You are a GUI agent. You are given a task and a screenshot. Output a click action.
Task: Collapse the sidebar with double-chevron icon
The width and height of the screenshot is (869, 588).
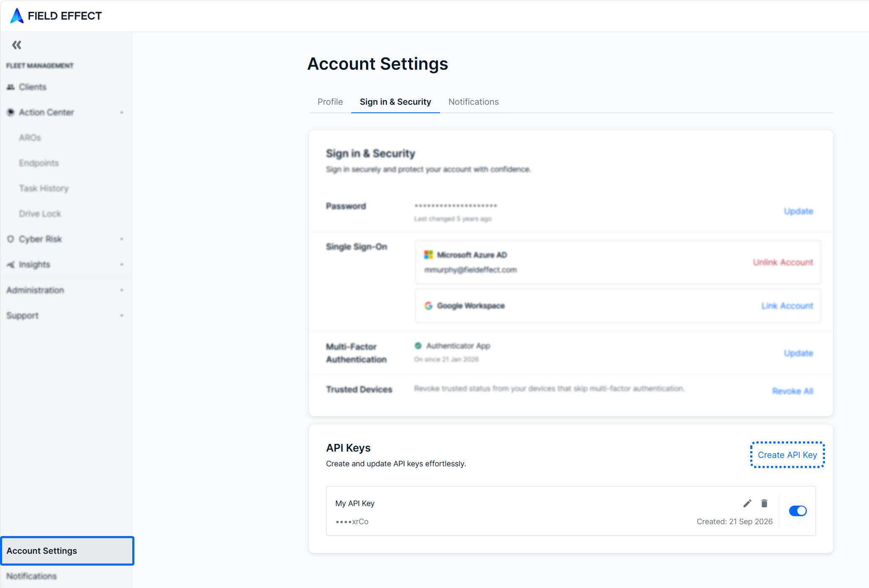click(x=16, y=45)
